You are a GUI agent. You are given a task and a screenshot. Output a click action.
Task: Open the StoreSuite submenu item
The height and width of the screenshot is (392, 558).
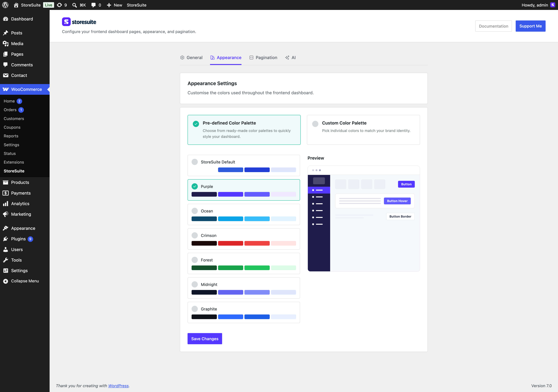(14, 171)
